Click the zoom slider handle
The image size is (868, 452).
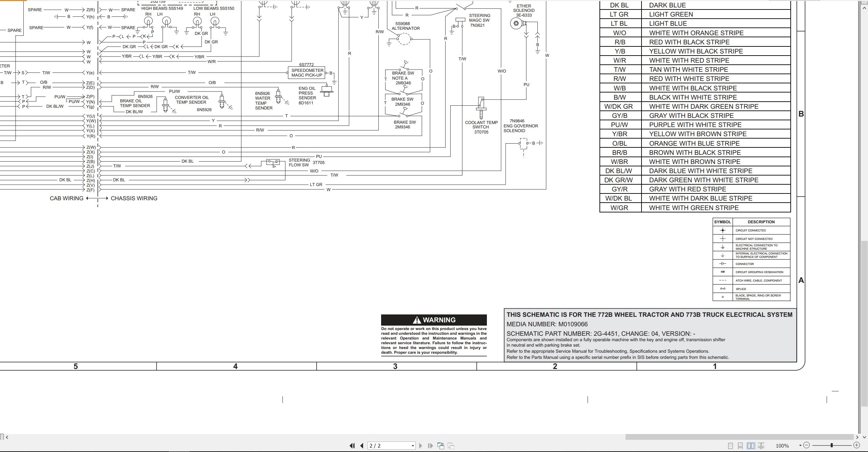832,446
